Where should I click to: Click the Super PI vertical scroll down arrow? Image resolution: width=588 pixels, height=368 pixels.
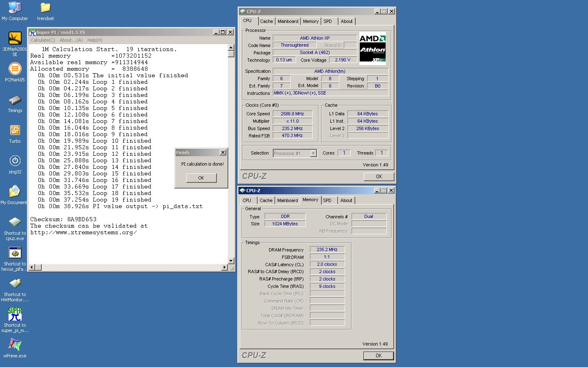(231, 260)
